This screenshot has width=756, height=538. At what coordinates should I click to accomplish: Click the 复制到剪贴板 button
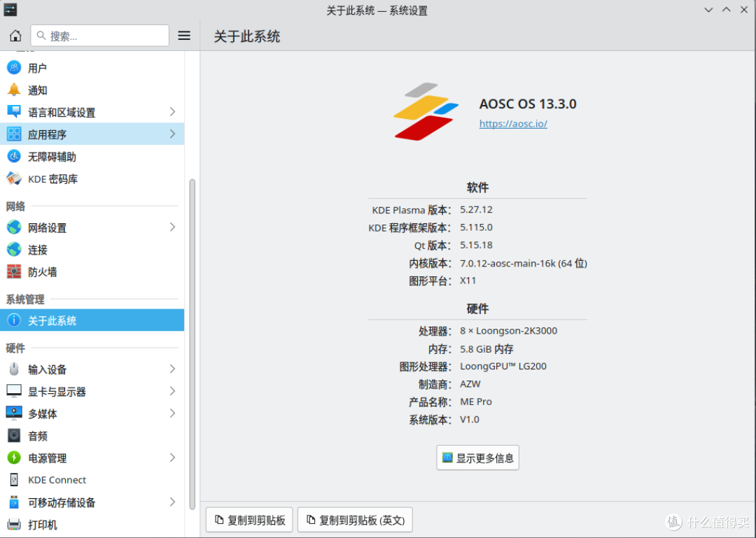click(x=249, y=520)
